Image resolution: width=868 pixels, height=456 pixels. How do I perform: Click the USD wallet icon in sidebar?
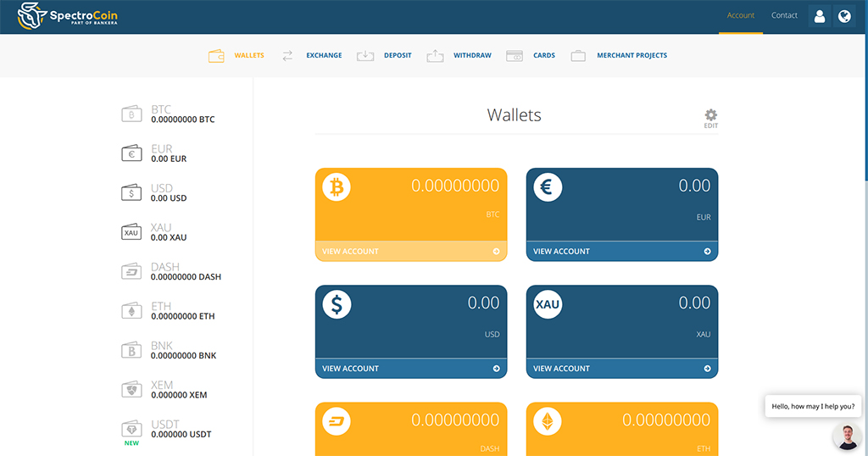pos(131,192)
